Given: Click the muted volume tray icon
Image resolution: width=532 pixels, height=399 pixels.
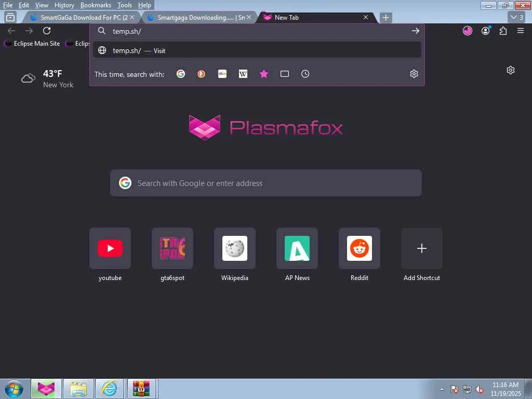Looking at the screenshot, I should coord(480,390).
